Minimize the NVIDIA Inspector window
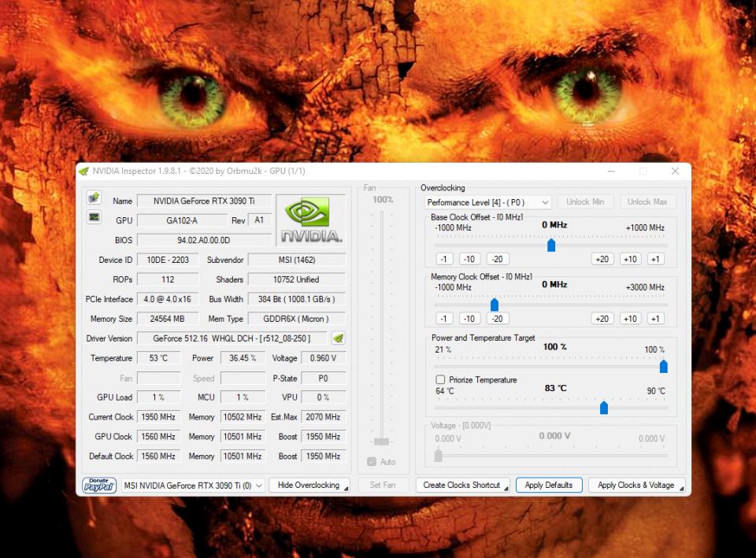This screenshot has height=558, width=756. click(x=611, y=171)
